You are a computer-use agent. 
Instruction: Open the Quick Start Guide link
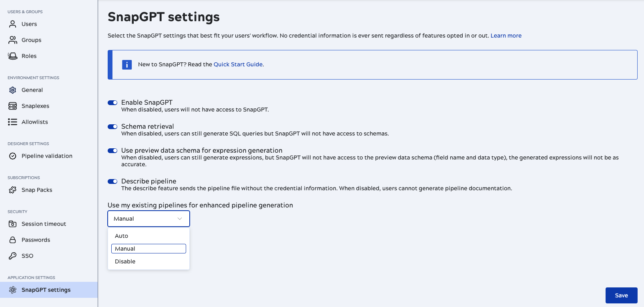click(x=238, y=64)
